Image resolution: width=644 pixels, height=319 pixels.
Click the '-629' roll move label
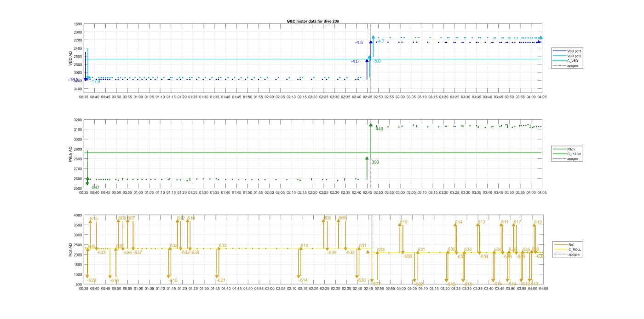92,280
